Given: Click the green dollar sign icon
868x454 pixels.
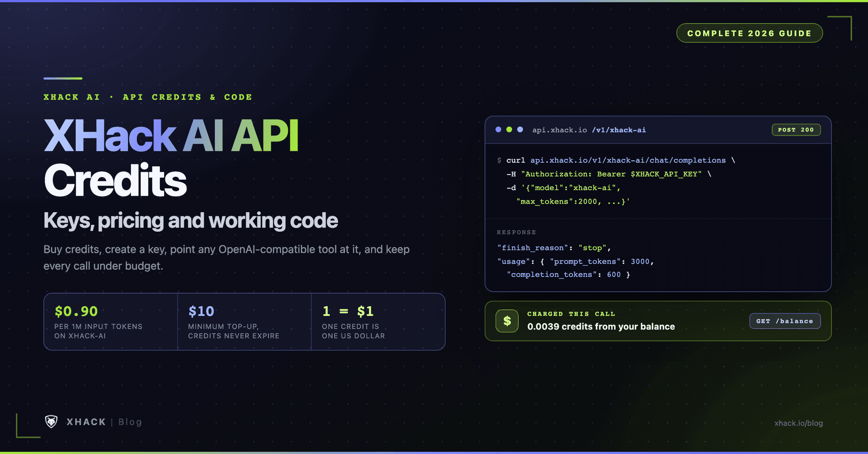Looking at the screenshot, I should [507, 321].
